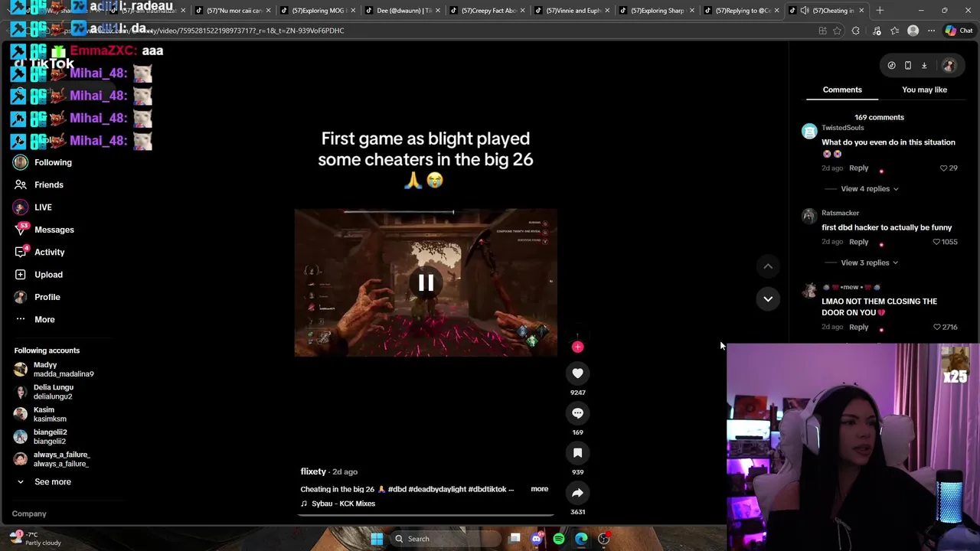This screenshot has height=551, width=980.
Task: Open flixety creator profile
Action: (x=313, y=471)
